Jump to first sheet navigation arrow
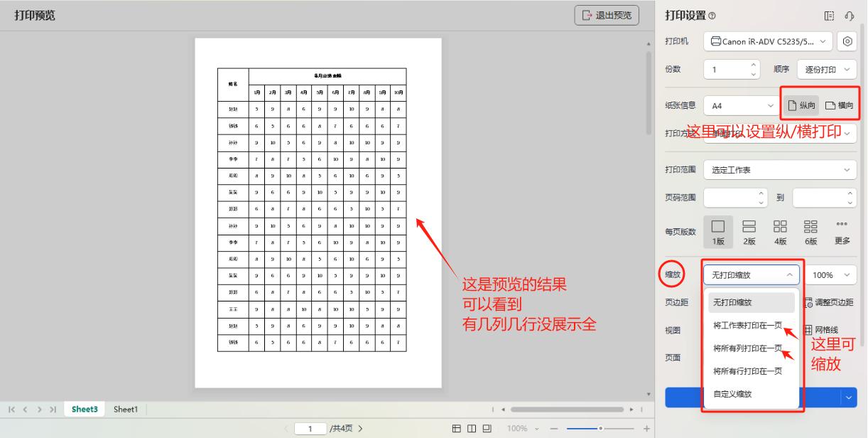This screenshot has height=438, width=868. [12, 410]
